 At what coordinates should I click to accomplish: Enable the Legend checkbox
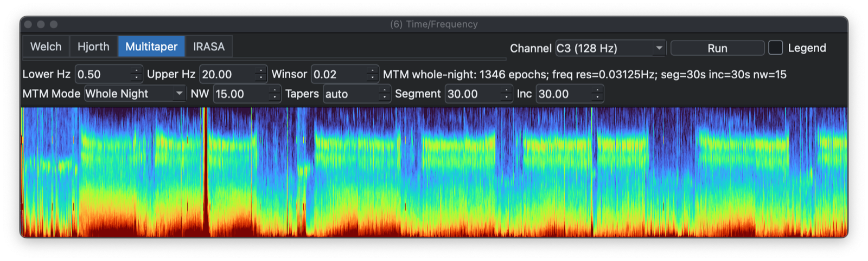[776, 48]
